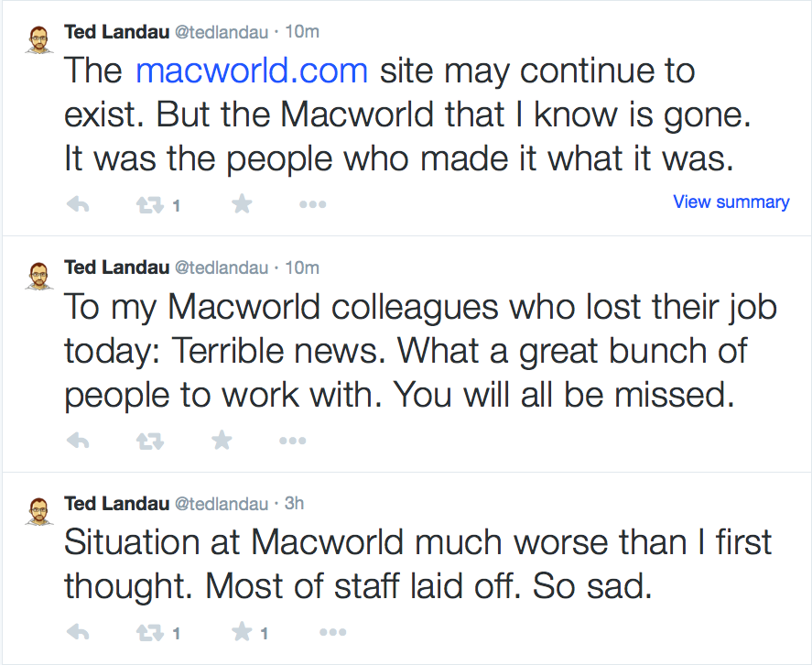The image size is (812, 665).
Task: Retweet the Macworld colleagues tweet
Action: (x=148, y=441)
